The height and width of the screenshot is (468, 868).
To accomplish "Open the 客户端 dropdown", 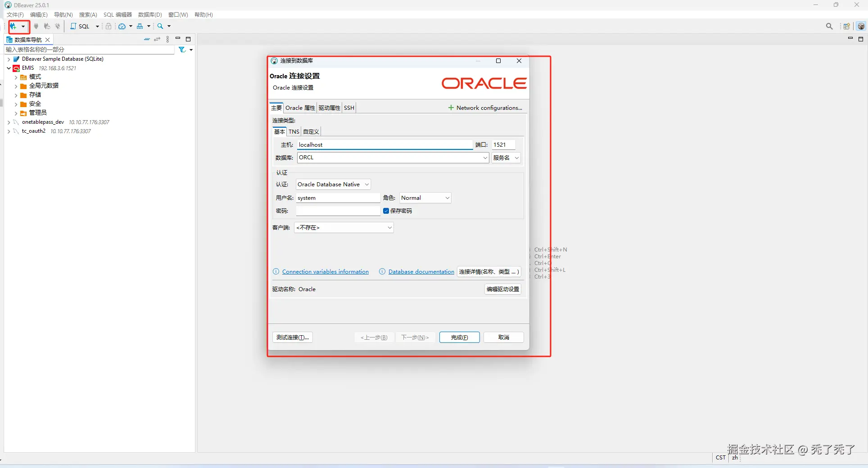I will pos(344,228).
